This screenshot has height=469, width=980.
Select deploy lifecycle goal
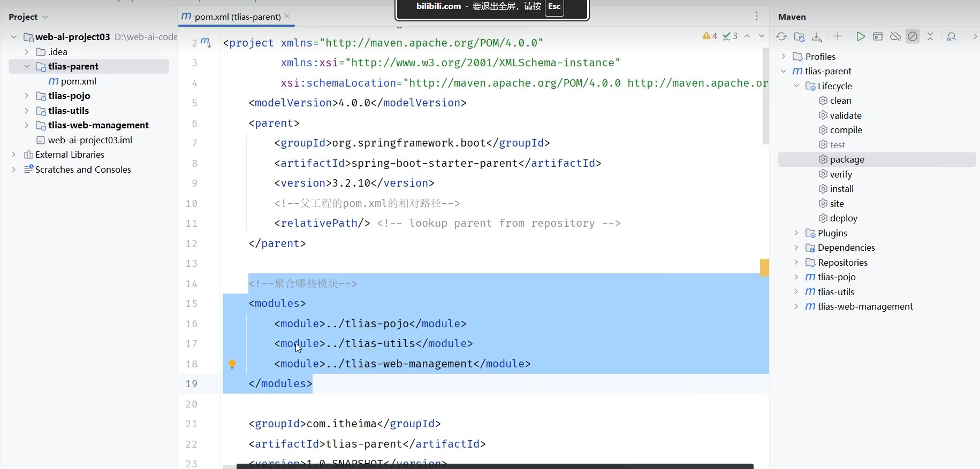(838, 218)
